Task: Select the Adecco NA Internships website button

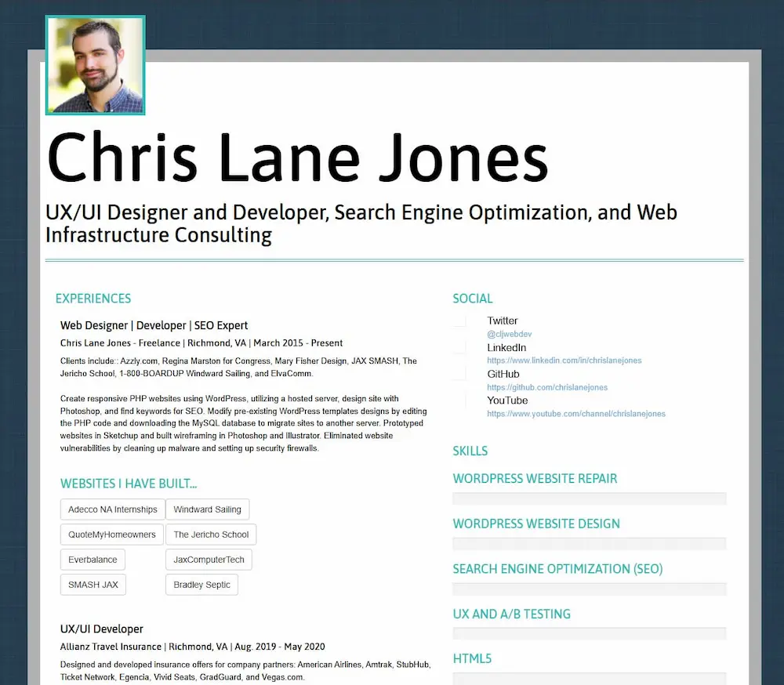Action: (112, 509)
